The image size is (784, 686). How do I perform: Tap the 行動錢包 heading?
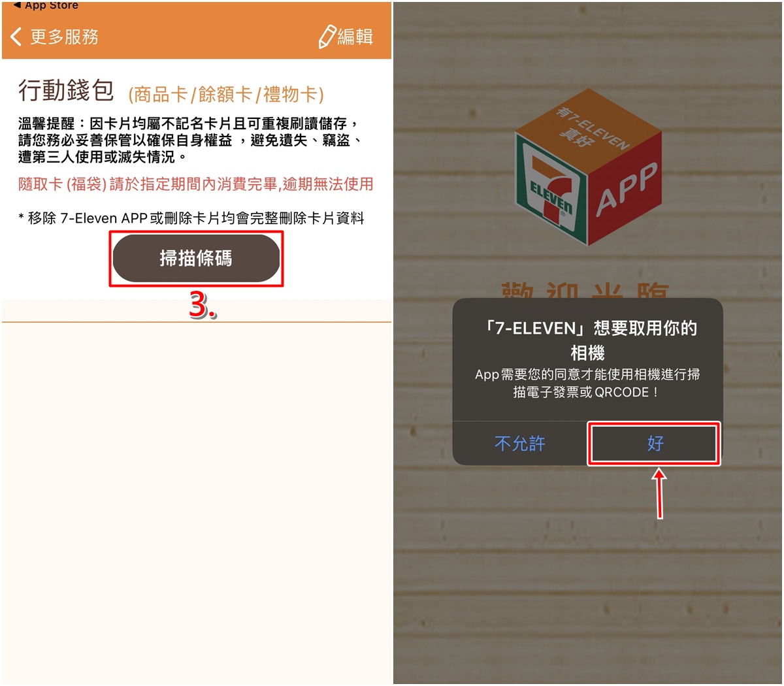pyautogui.click(x=66, y=90)
